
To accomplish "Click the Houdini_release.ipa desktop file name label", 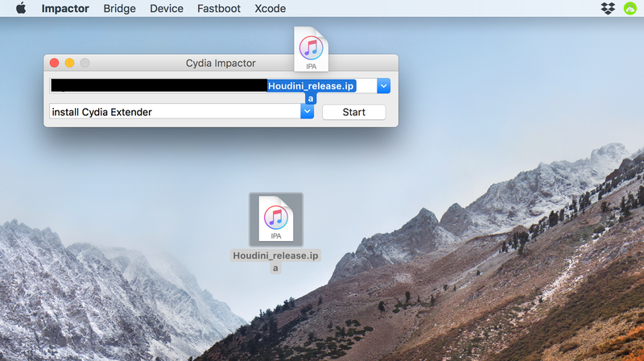I will [x=275, y=262].
